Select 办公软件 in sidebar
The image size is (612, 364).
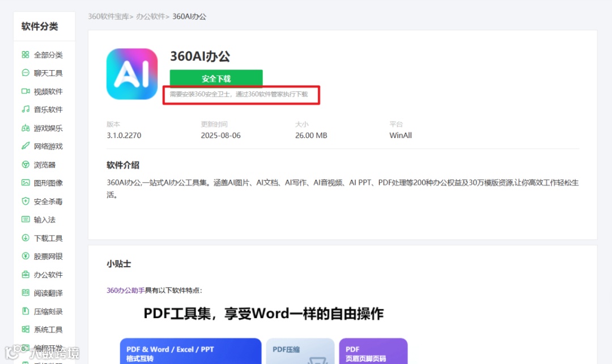pyautogui.click(x=48, y=275)
